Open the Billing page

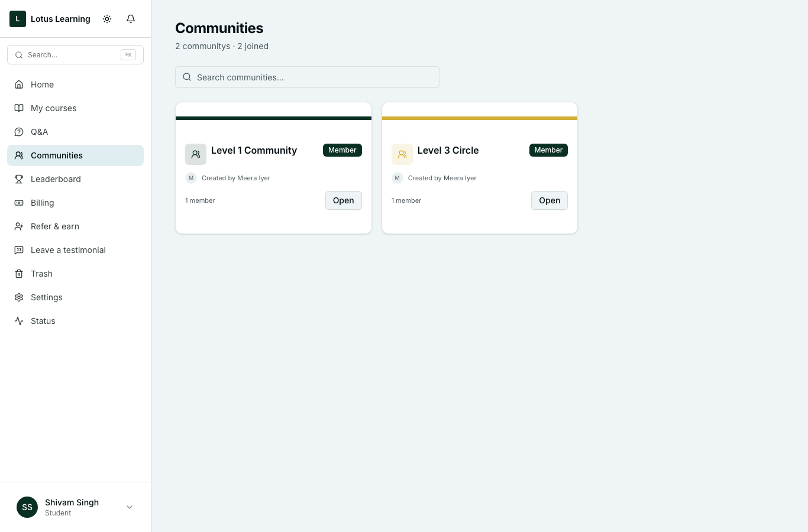click(x=75, y=203)
